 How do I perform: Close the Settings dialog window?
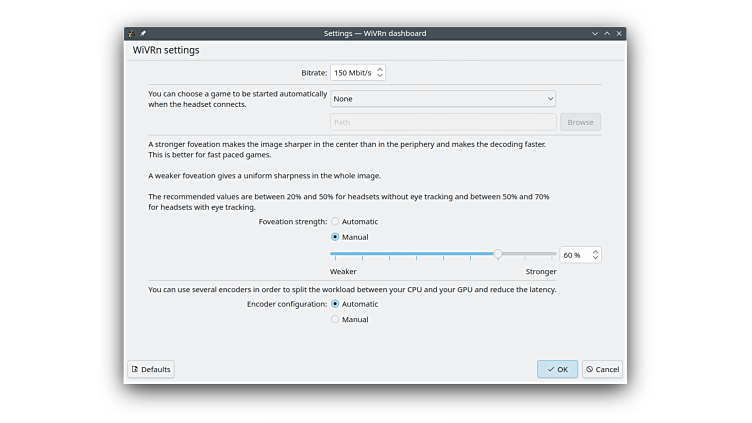click(x=619, y=33)
